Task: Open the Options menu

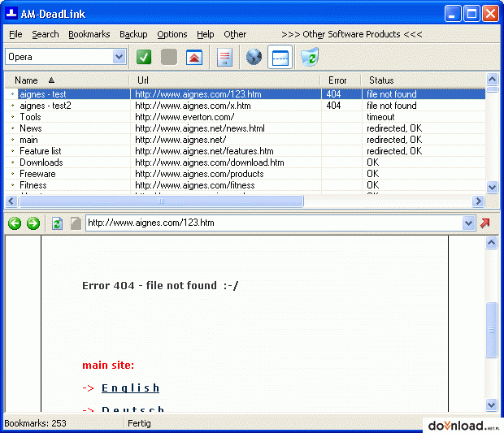Action: 172,34
